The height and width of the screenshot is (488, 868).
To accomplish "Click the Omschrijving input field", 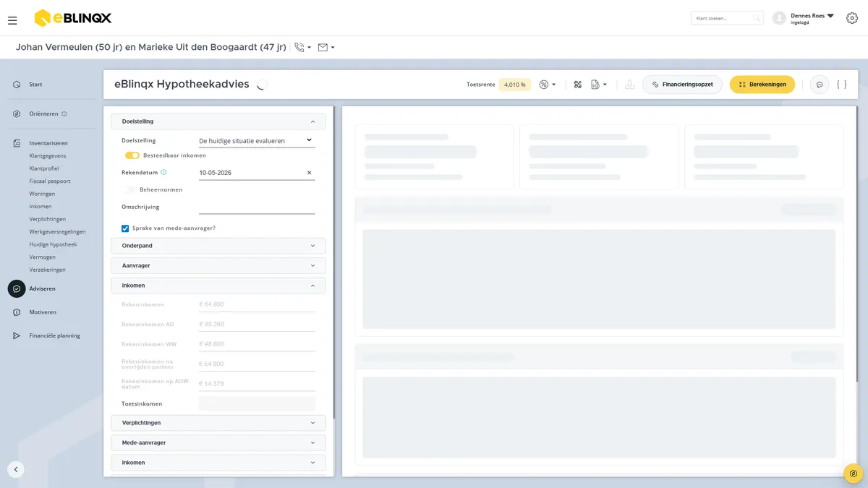I will point(257,207).
